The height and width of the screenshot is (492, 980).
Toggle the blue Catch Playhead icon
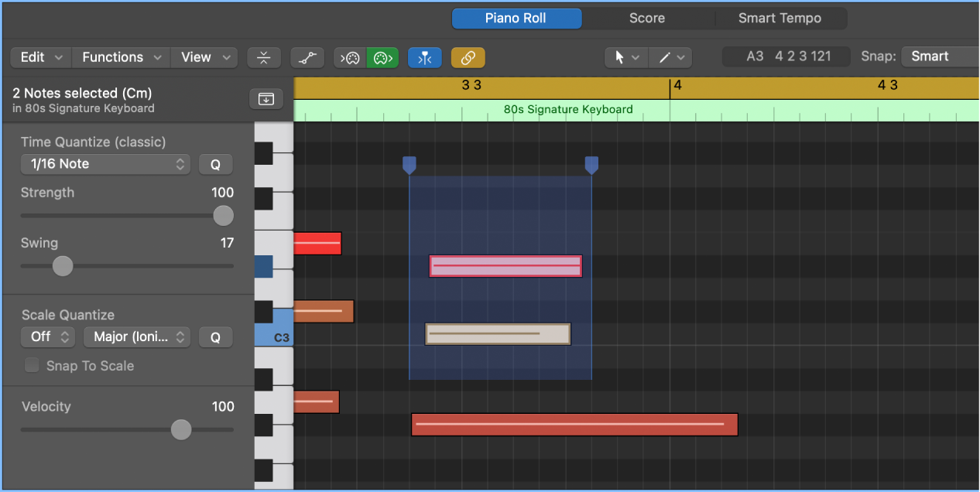(424, 57)
